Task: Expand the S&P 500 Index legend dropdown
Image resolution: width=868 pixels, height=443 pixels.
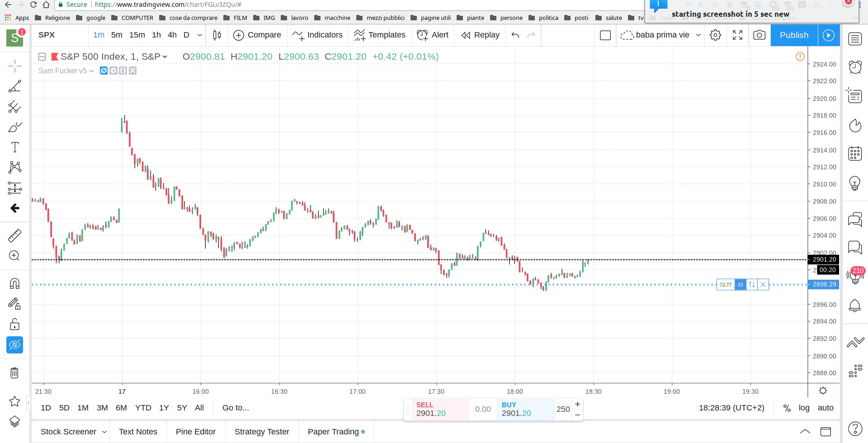Action: [165, 57]
